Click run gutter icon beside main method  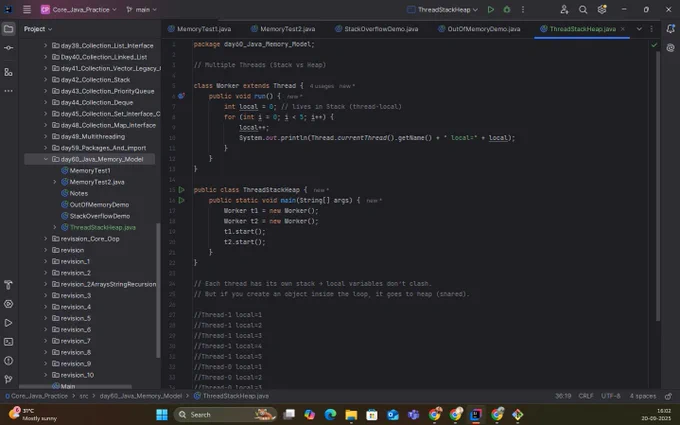[x=182, y=200]
